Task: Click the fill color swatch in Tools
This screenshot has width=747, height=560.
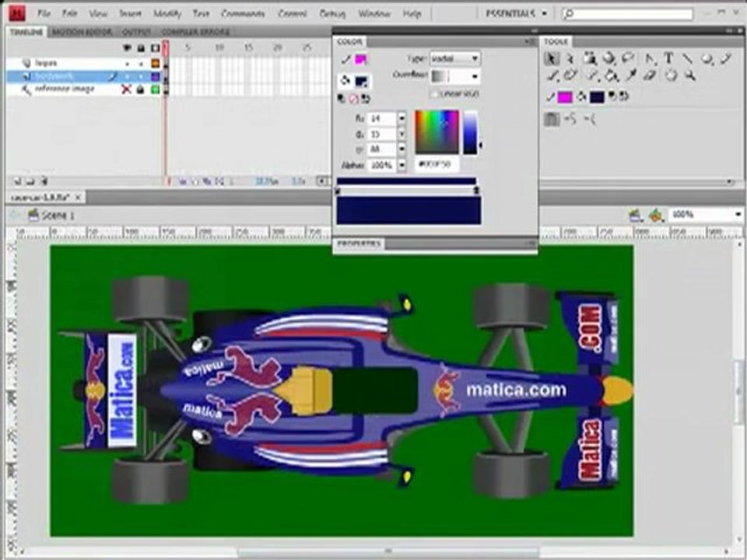Action: point(597,97)
